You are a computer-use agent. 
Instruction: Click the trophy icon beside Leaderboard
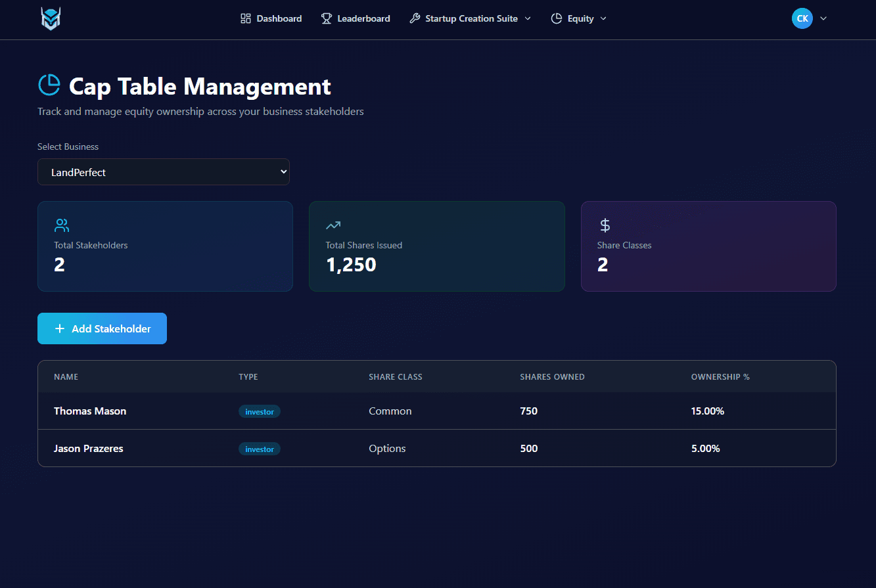(326, 18)
